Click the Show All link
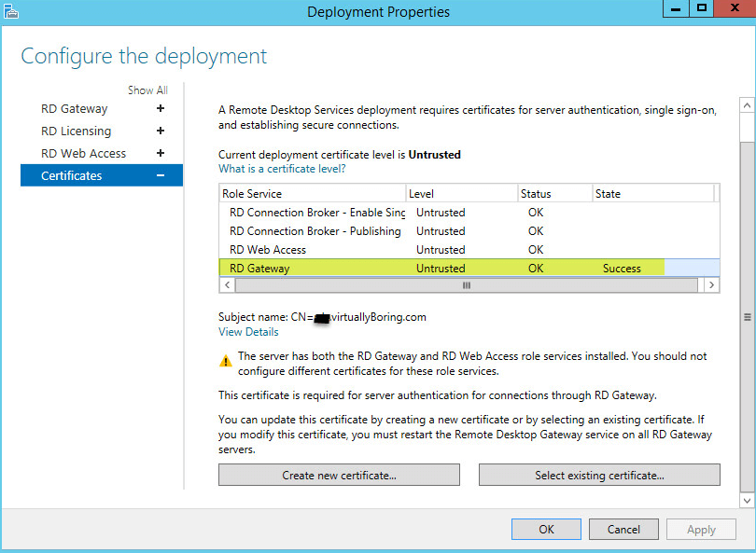 (x=147, y=90)
